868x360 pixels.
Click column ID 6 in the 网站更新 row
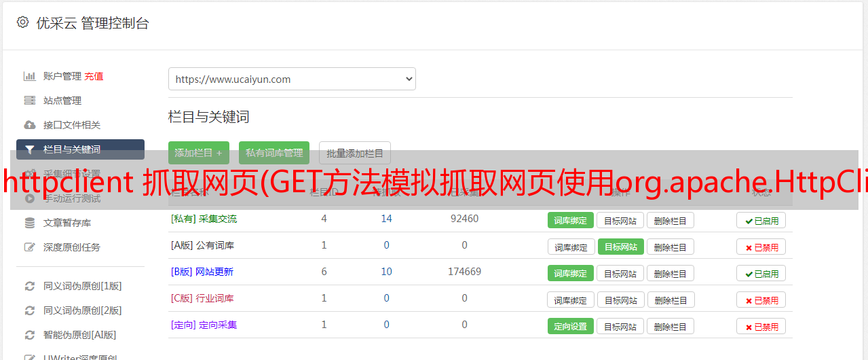tap(324, 272)
